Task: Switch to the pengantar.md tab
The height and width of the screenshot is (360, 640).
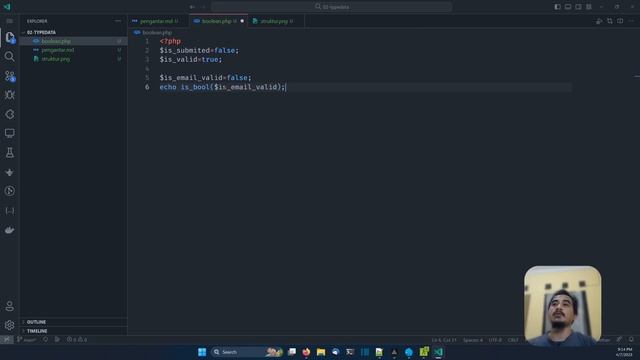Action: (x=157, y=21)
